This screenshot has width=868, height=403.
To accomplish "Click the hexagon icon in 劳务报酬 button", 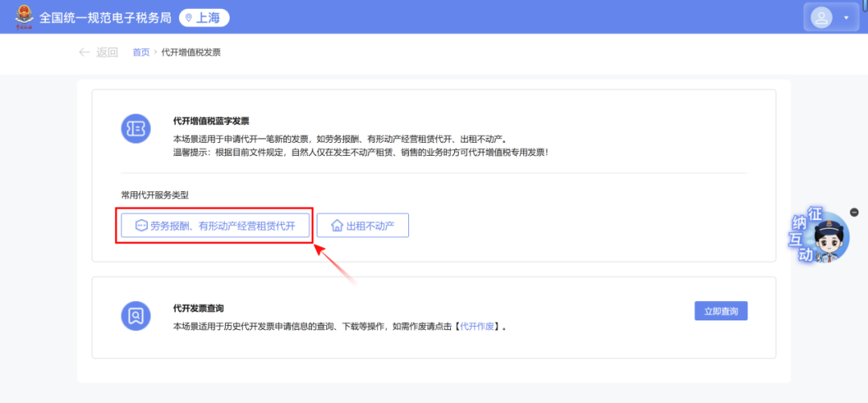I will 141,226.
